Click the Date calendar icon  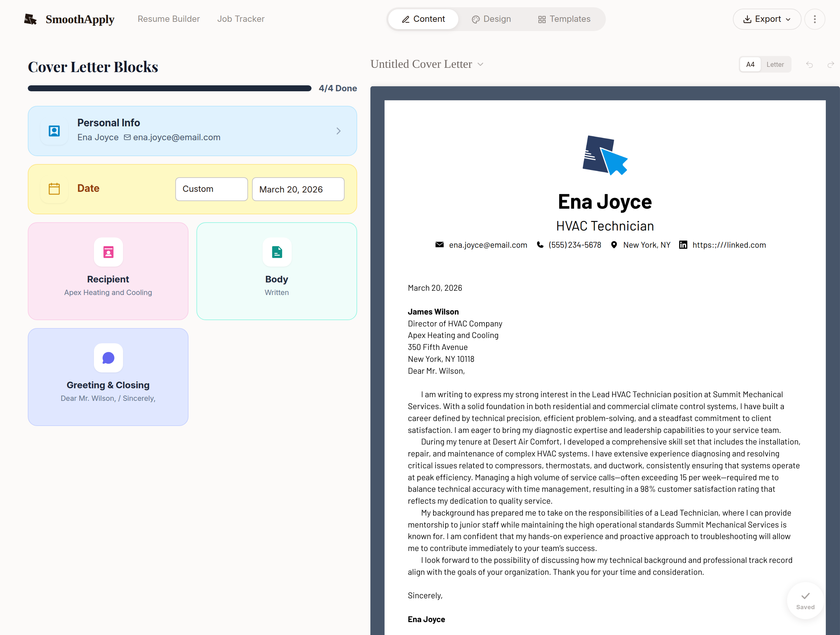click(54, 189)
